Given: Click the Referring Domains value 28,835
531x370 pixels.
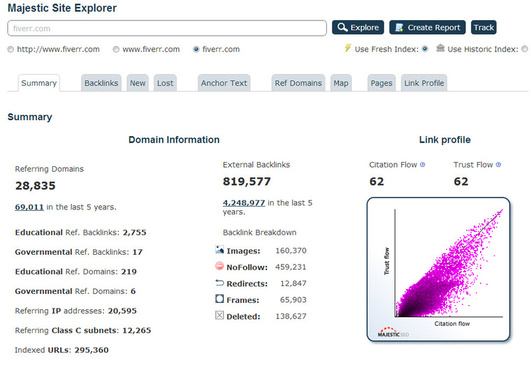Looking at the screenshot, I should click(x=35, y=186).
